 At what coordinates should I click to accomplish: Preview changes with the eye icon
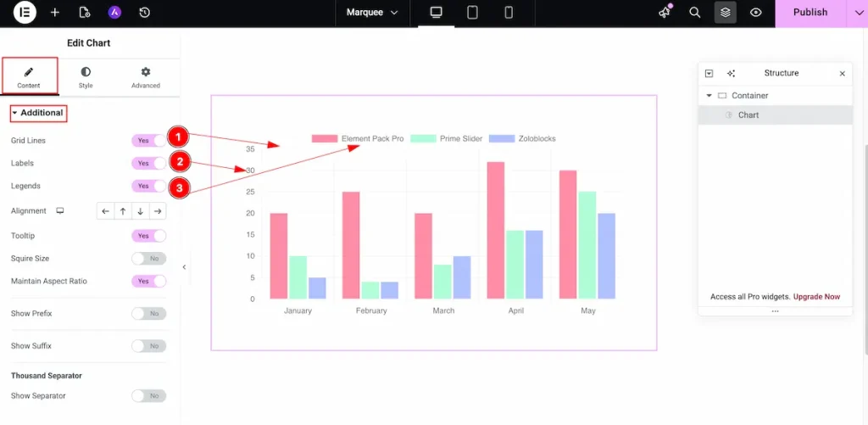[755, 13]
